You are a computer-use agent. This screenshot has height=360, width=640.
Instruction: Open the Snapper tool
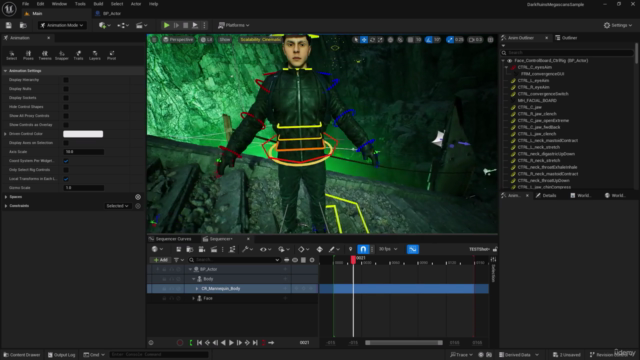(x=62, y=55)
